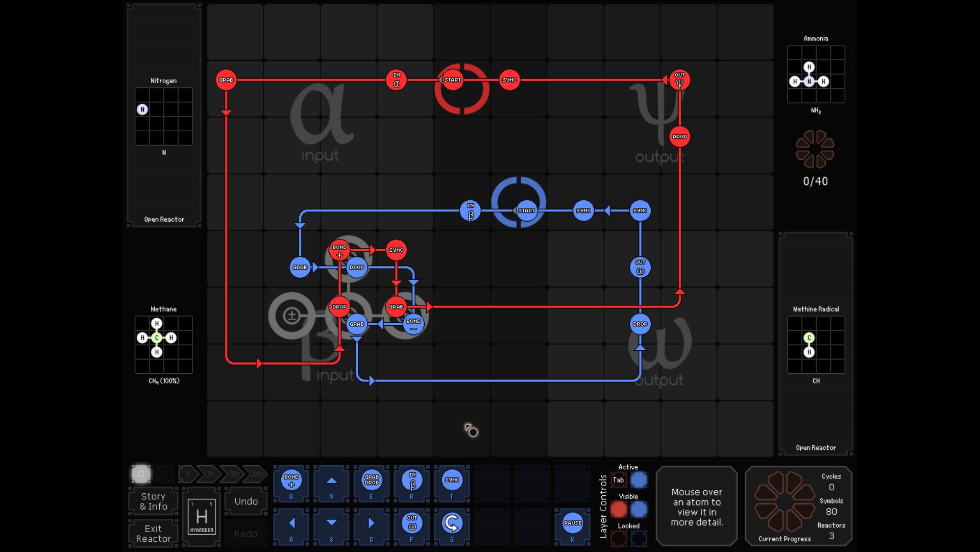This screenshot has height=552, width=980.
Task: Toggle blue layer visibility
Action: 639,509
